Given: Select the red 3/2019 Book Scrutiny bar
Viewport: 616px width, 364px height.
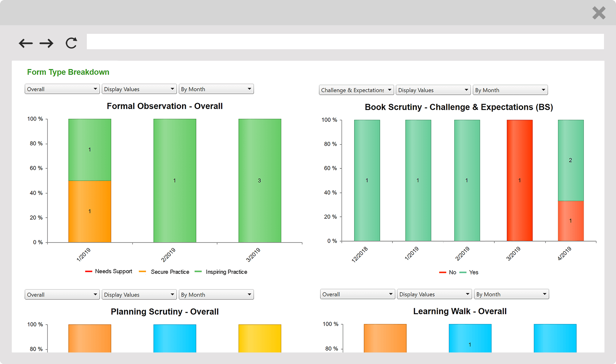Looking at the screenshot, I should click(x=520, y=180).
